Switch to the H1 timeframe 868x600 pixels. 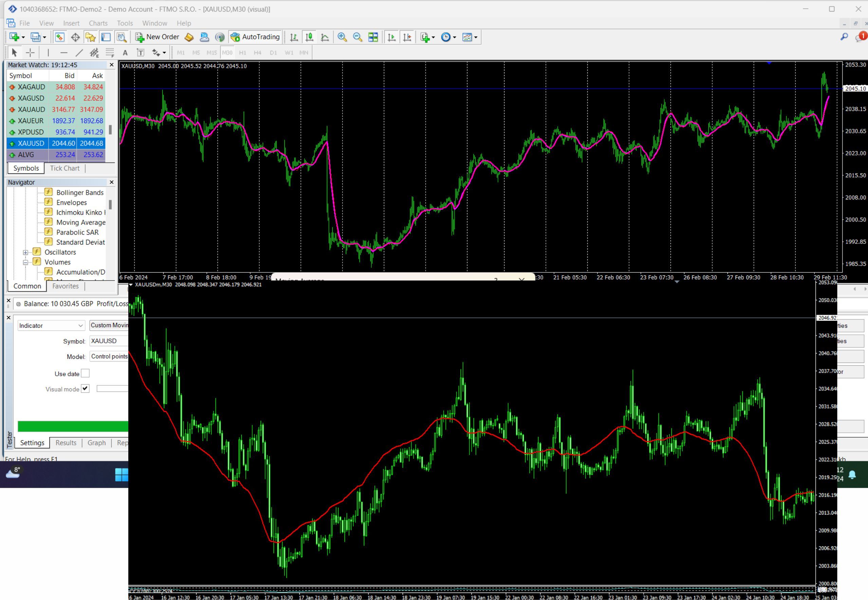pyautogui.click(x=243, y=53)
